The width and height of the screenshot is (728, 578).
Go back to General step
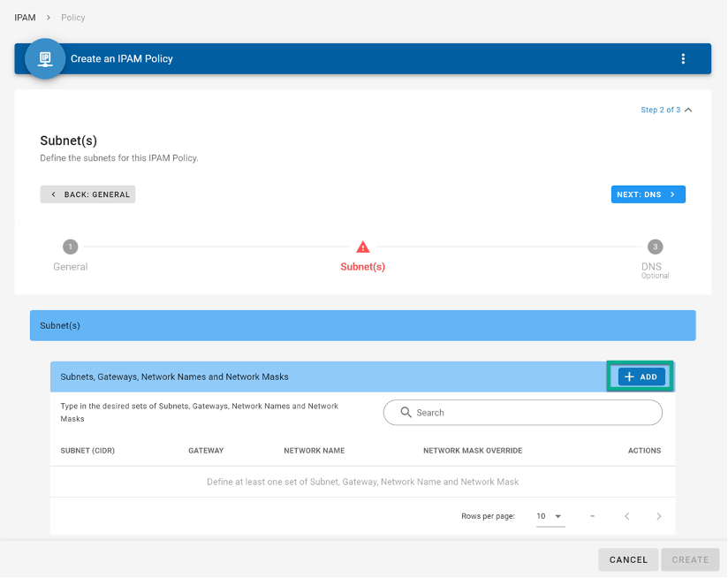[x=87, y=194]
